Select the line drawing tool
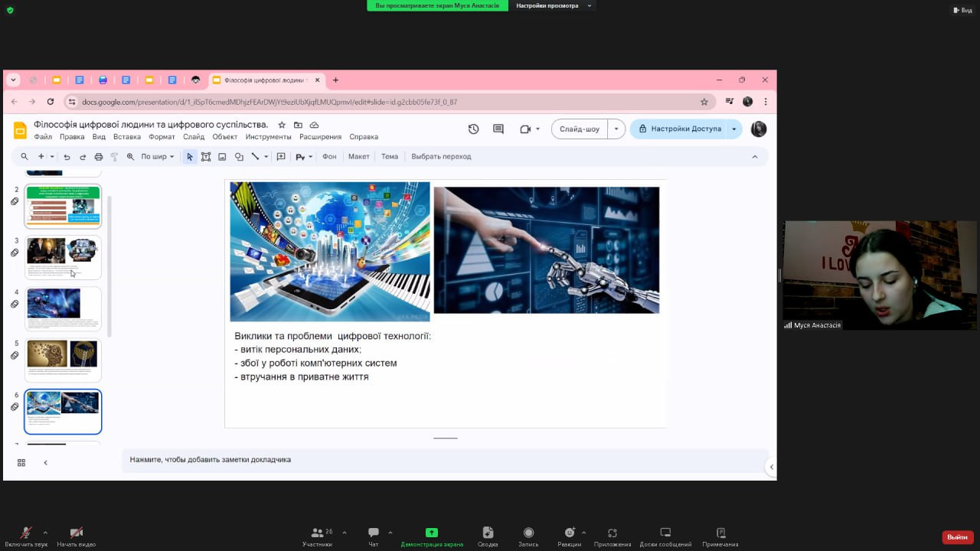This screenshot has height=551, width=980. coord(256,157)
